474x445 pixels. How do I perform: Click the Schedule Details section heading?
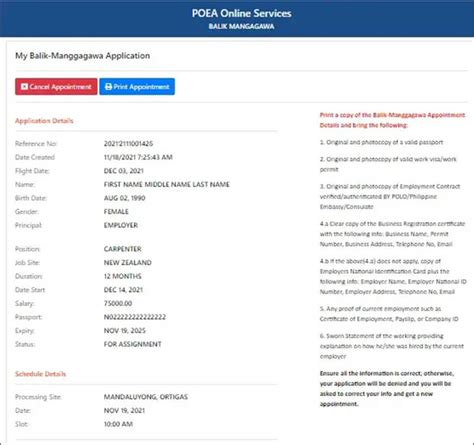coord(40,374)
